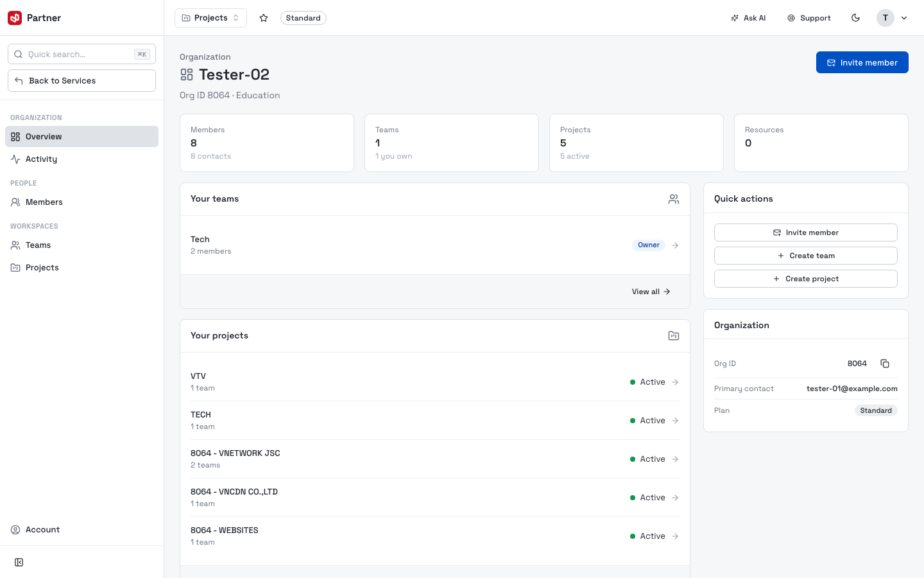Open the Resources stat card
The image size is (924, 578).
(821, 143)
